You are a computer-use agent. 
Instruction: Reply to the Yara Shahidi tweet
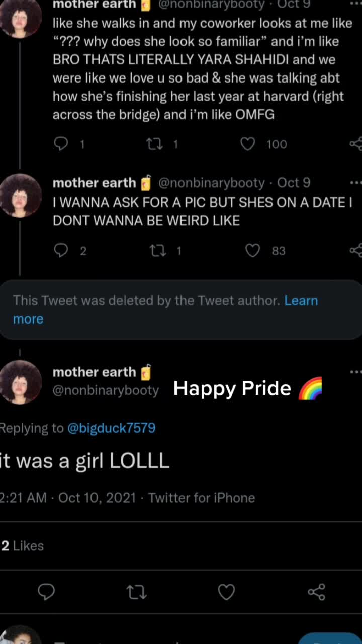[x=61, y=144]
